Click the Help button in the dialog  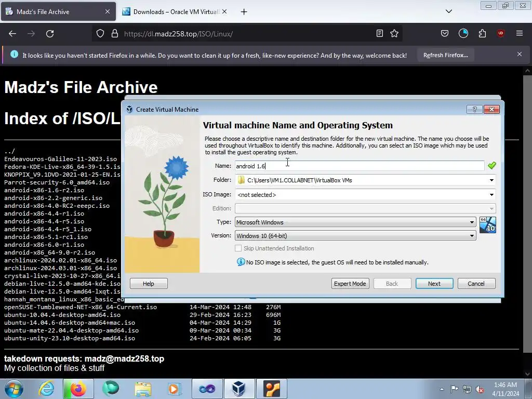pos(149,284)
